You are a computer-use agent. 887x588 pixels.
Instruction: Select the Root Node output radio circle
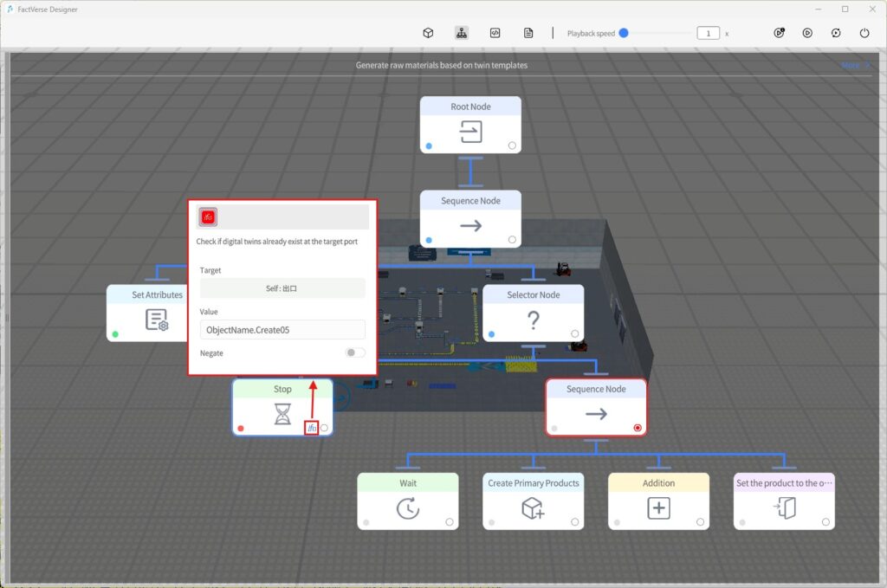[x=512, y=145]
